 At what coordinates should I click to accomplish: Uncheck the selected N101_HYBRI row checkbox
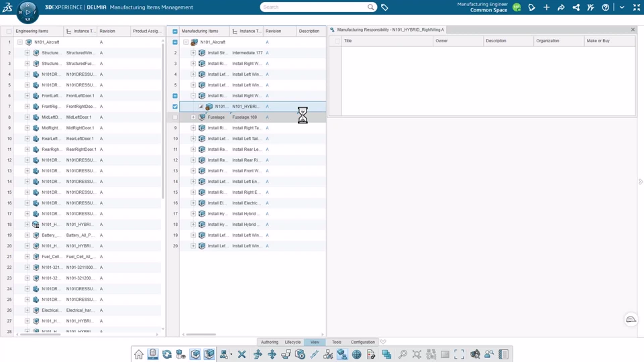tap(175, 107)
